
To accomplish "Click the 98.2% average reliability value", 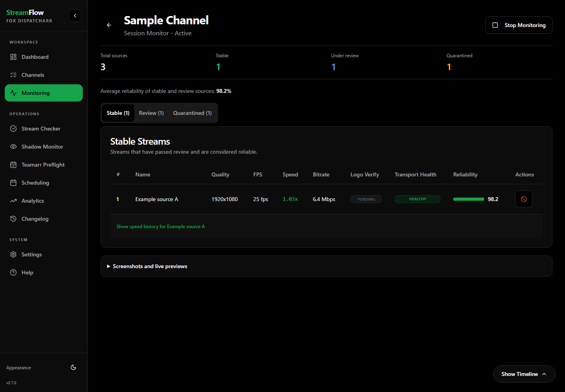I will pos(224,91).
